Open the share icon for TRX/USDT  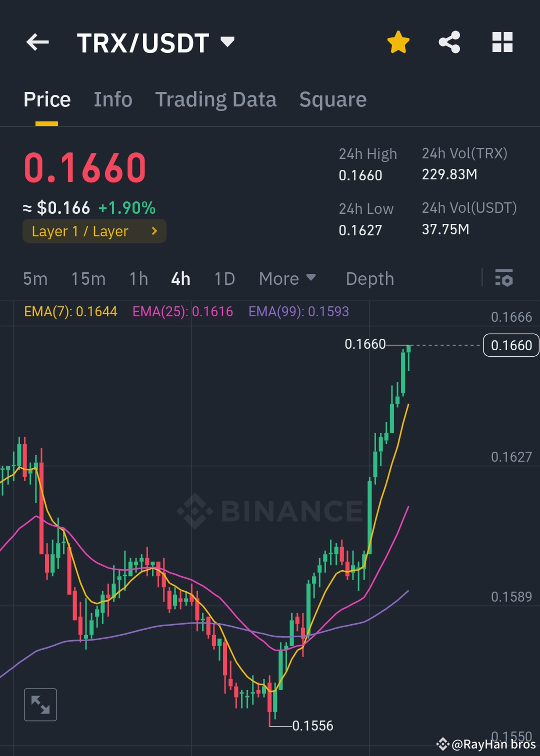tap(449, 42)
